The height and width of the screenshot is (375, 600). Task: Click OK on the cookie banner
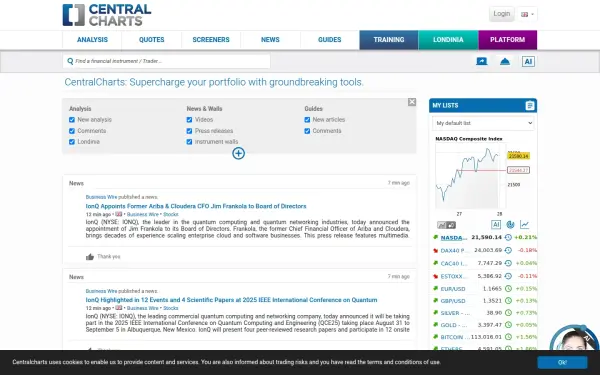tap(562, 362)
